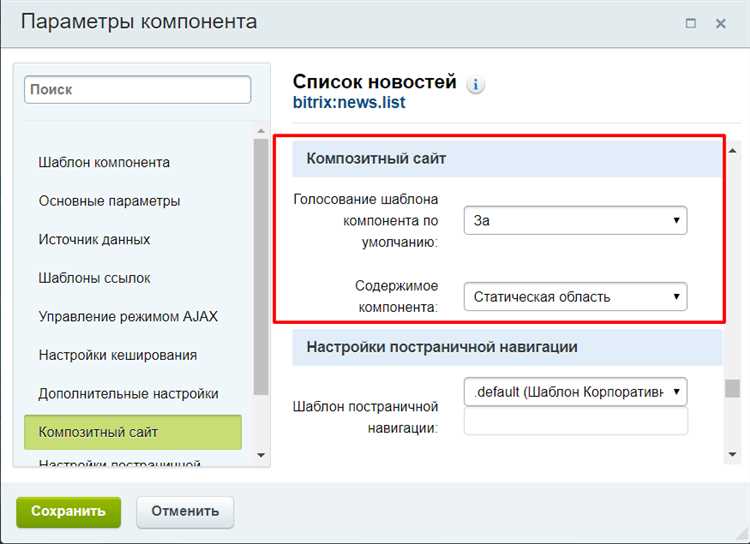
Task: Click the Сохранить button
Action: coord(68,511)
